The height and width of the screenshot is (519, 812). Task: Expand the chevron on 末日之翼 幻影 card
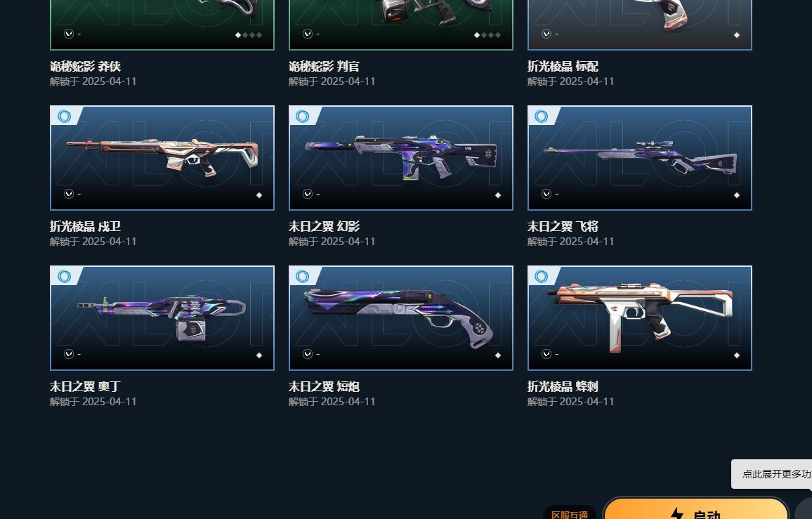[308, 194]
